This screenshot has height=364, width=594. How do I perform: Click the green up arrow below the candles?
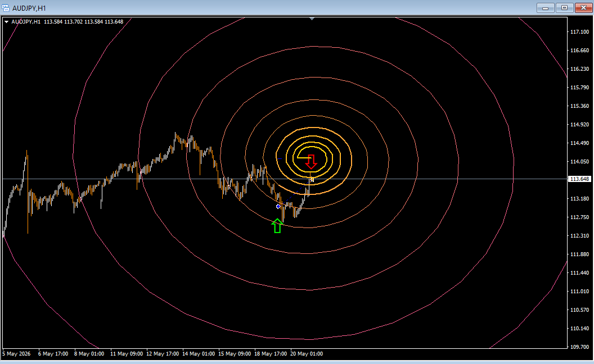pos(277,226)
